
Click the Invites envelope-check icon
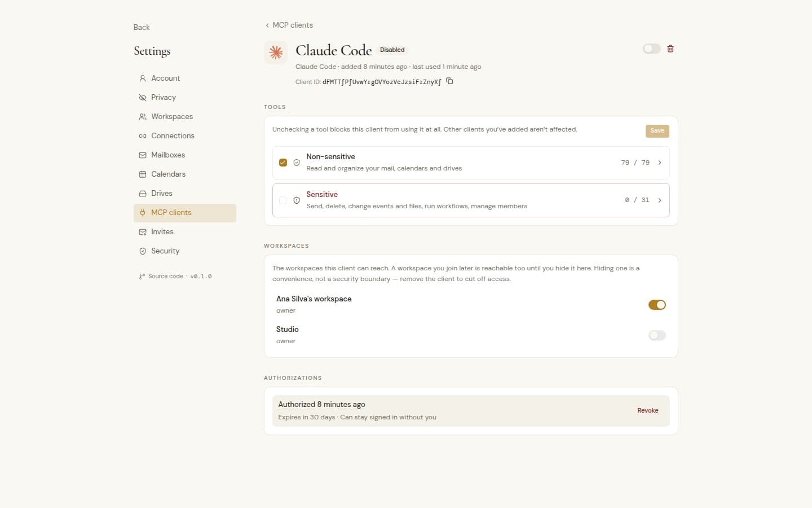pyautogui.click(x=143, y=232)
